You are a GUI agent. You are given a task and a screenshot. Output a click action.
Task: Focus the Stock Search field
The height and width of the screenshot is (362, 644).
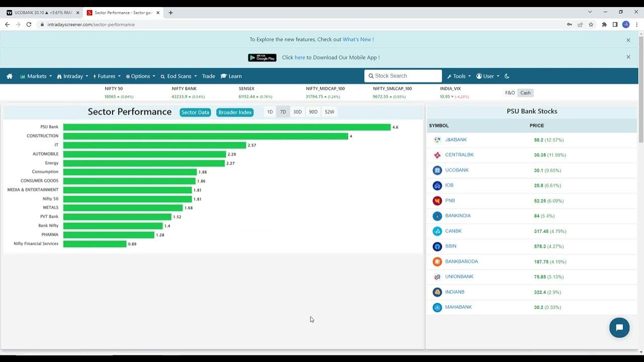coord(403,76)
